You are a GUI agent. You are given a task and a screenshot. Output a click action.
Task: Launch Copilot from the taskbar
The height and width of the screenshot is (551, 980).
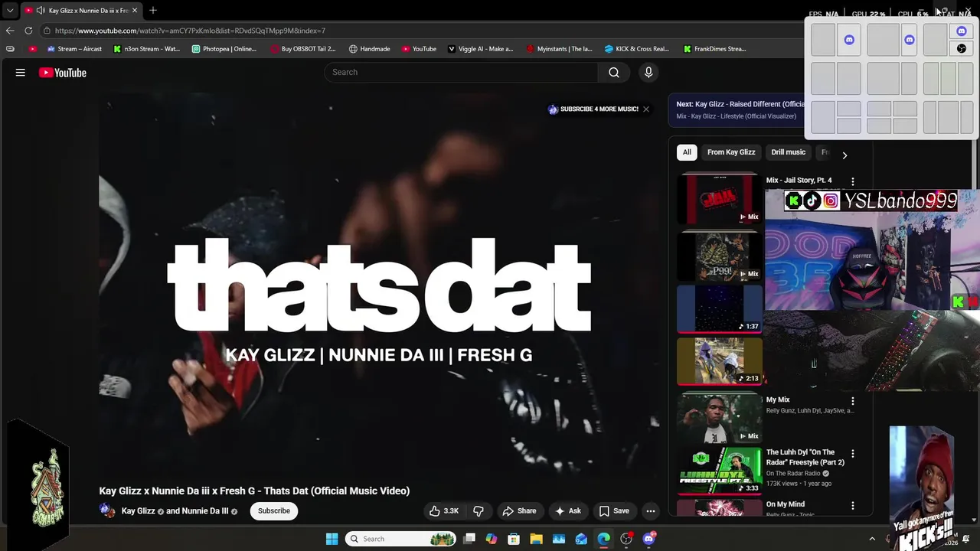[492, 539]
